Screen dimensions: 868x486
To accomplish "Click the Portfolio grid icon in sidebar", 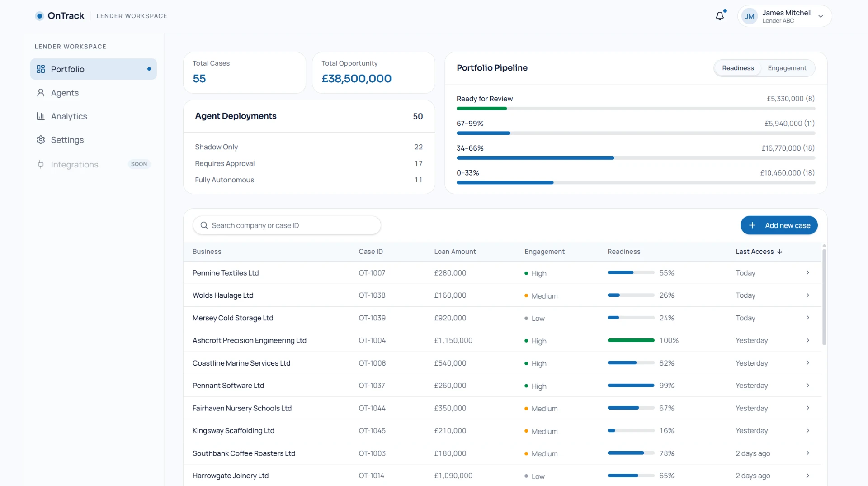I will 41,69.
